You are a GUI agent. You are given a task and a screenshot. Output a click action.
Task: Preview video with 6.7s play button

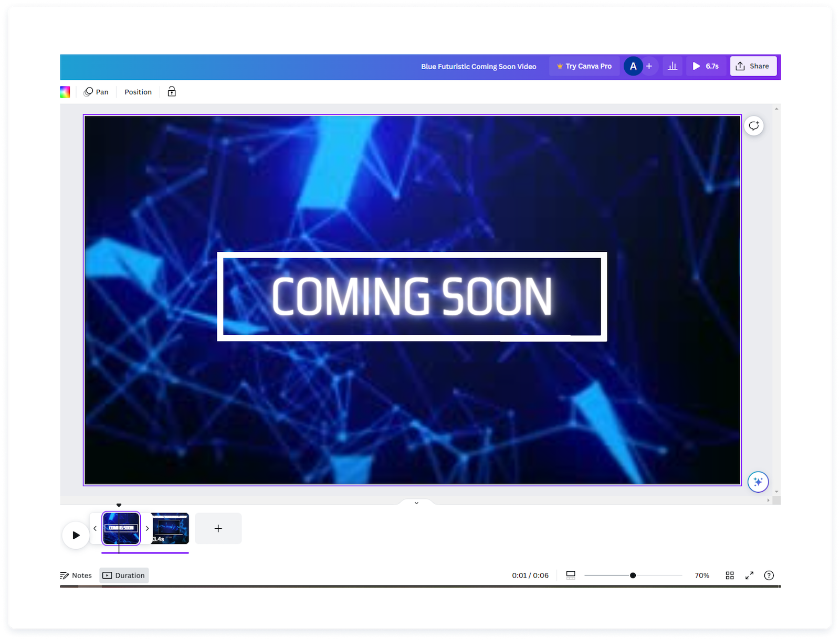click(706, 66)
